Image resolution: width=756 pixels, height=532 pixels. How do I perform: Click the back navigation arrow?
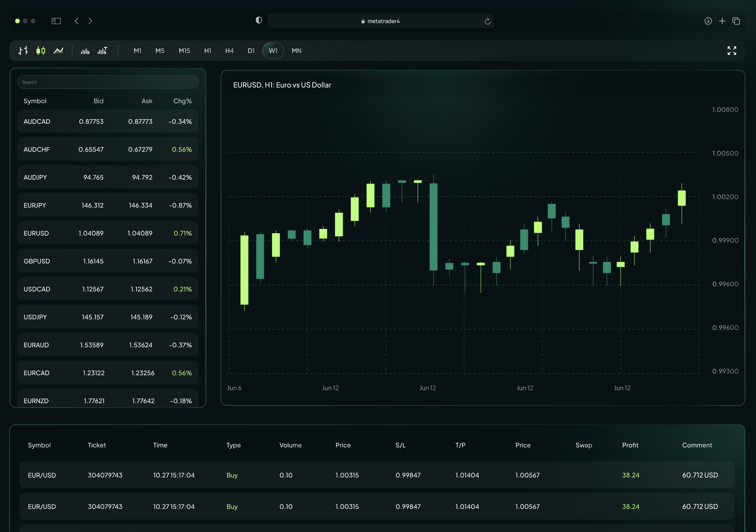(76, 21)
